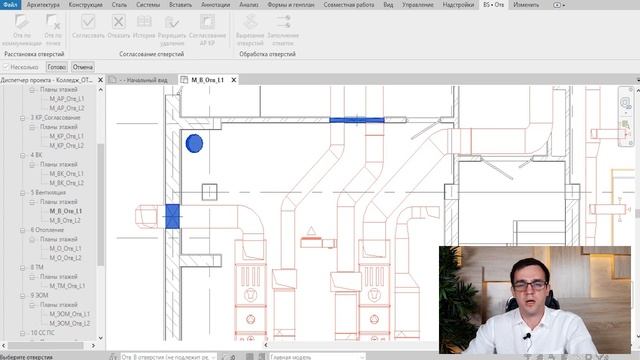Collapse the 5 Вентиляция tree node
Viewport: 640px width, 360px height.
[x=23, y=193]
